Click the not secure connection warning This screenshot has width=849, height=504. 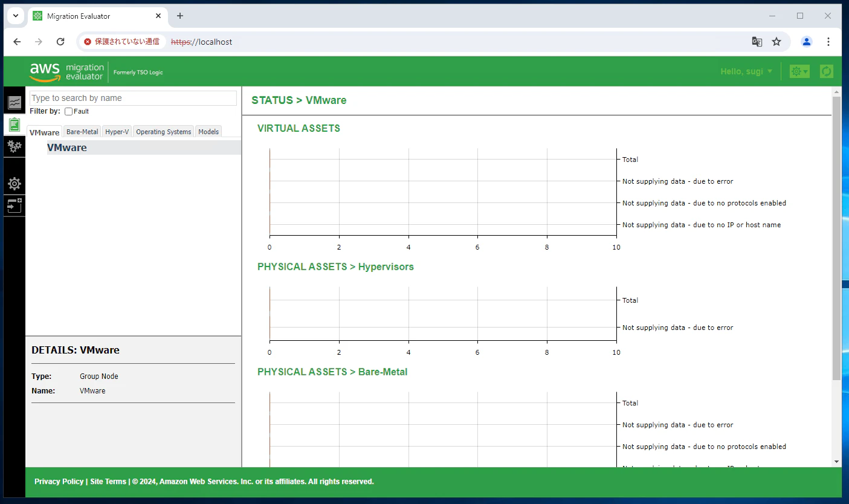point(122,42)
